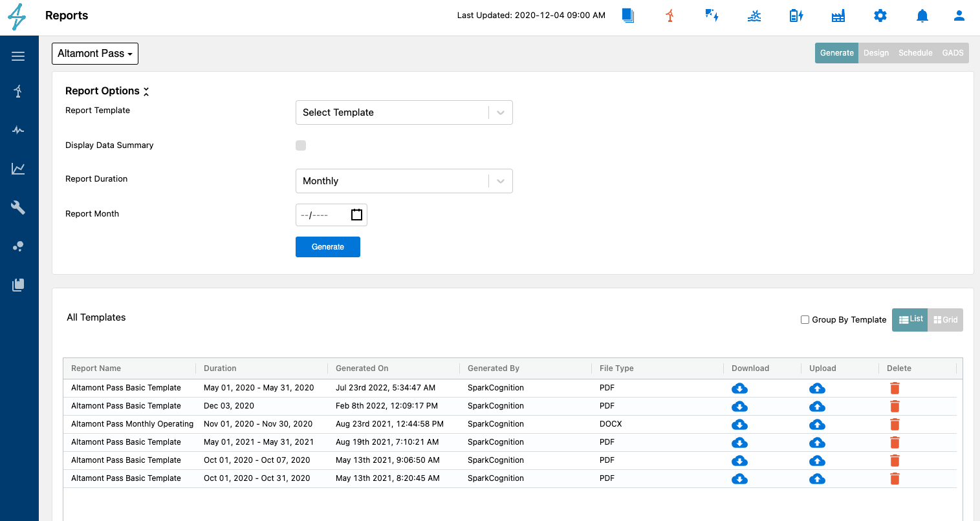
Task: Enable Group By Template checkbox
Action: pos(805,319)
